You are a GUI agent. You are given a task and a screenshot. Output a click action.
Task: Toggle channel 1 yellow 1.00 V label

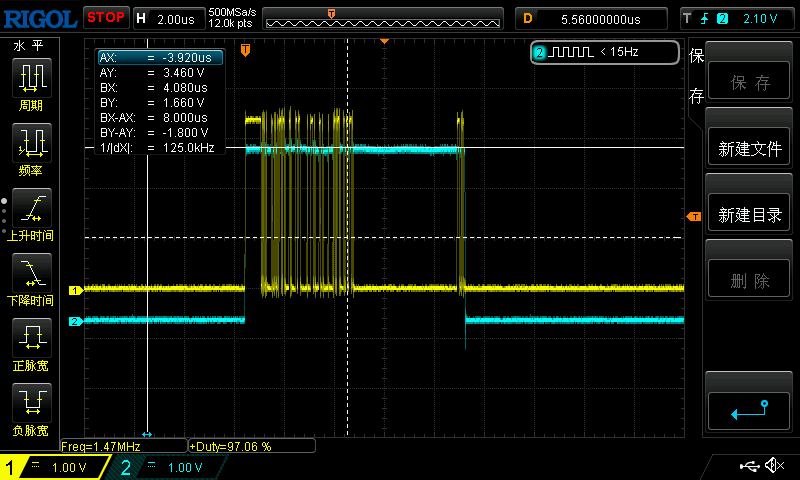pos(55,467)
